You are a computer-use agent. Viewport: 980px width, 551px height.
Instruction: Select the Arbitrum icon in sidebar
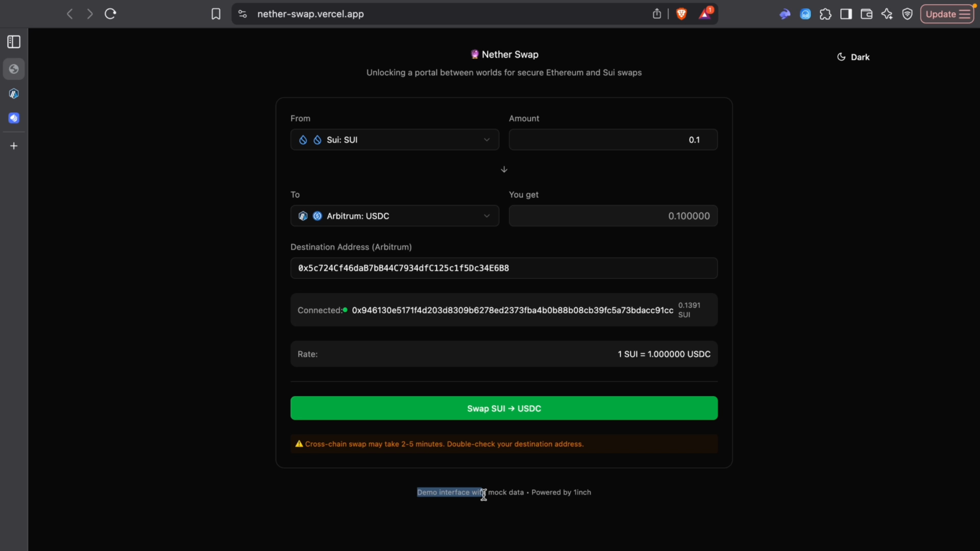coord(14,93)
